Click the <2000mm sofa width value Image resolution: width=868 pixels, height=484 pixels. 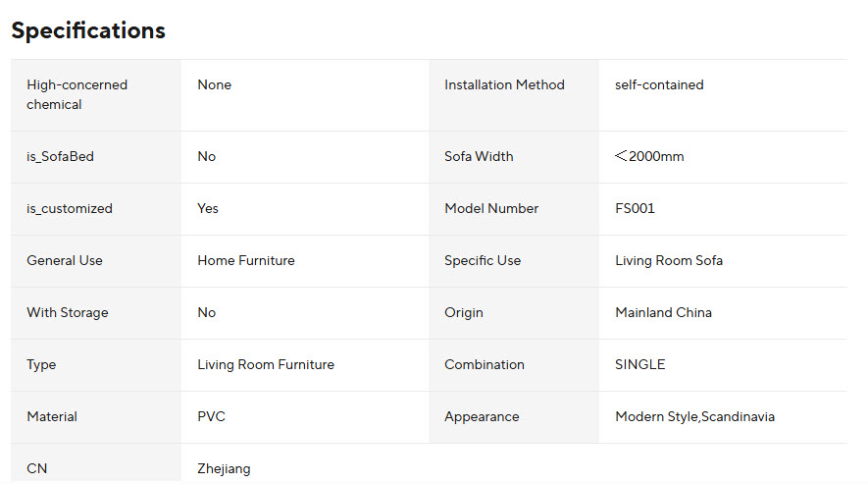click(649, 157)
